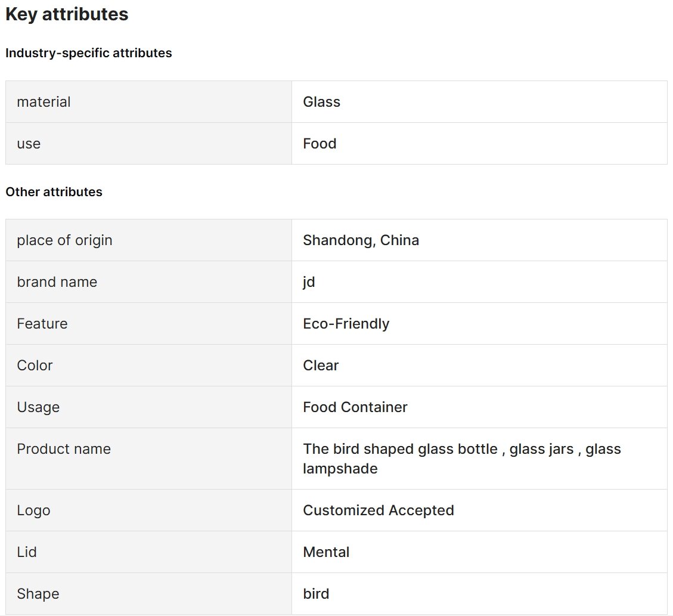Select the bird shape value
This screenshot has height=616, width=673.
tap(316, 594)
